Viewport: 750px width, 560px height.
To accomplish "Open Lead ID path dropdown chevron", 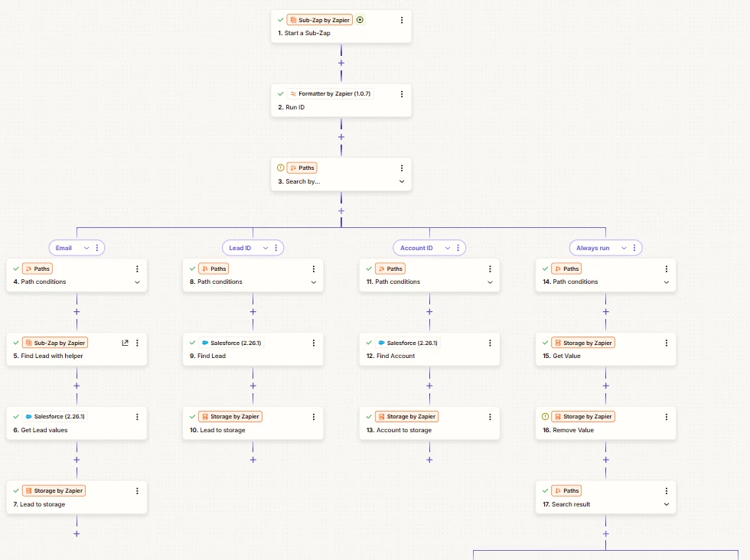I will coord(266,248).
